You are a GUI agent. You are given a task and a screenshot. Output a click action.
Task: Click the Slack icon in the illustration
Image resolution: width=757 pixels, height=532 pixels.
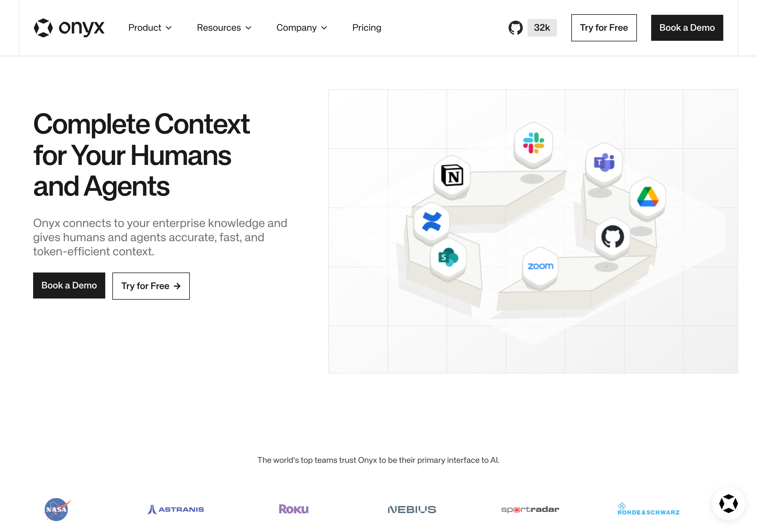click(533, 143)
